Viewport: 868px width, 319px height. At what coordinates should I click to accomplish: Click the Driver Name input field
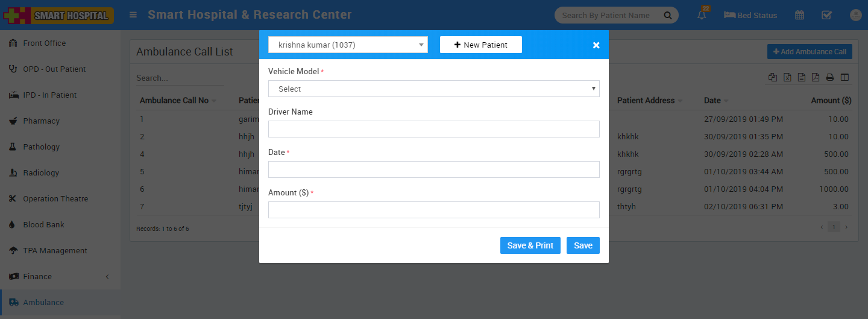click(x=434, y=129)
